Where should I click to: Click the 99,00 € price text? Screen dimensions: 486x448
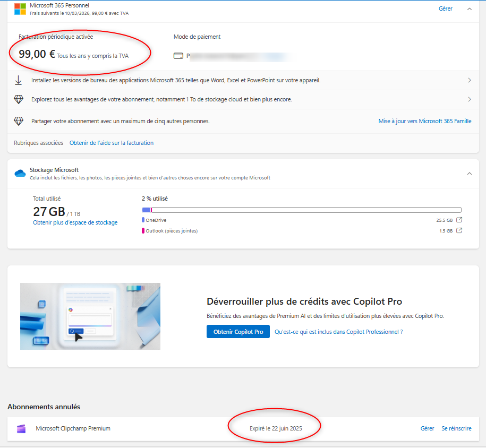click(x=37, y=54)
